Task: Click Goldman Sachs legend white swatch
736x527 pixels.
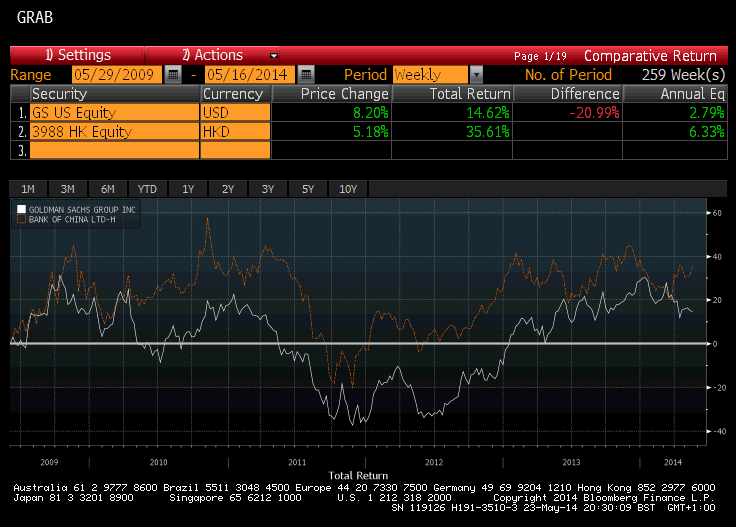Action: 20,209
